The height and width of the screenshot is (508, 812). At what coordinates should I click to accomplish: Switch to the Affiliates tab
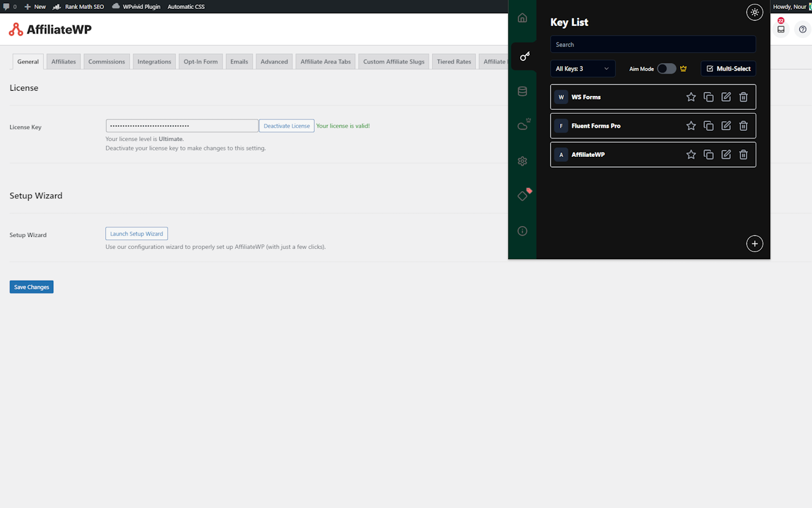coord(63,62)
